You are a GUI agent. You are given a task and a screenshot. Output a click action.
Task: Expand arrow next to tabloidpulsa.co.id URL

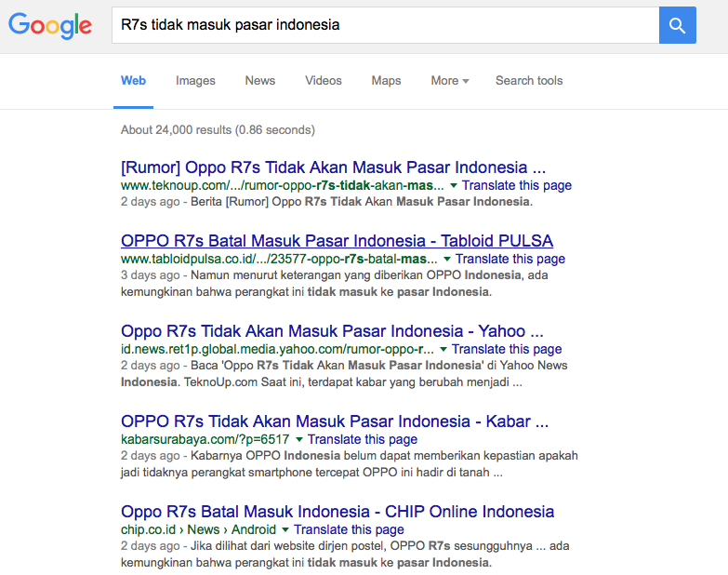[x=447, y=260]
